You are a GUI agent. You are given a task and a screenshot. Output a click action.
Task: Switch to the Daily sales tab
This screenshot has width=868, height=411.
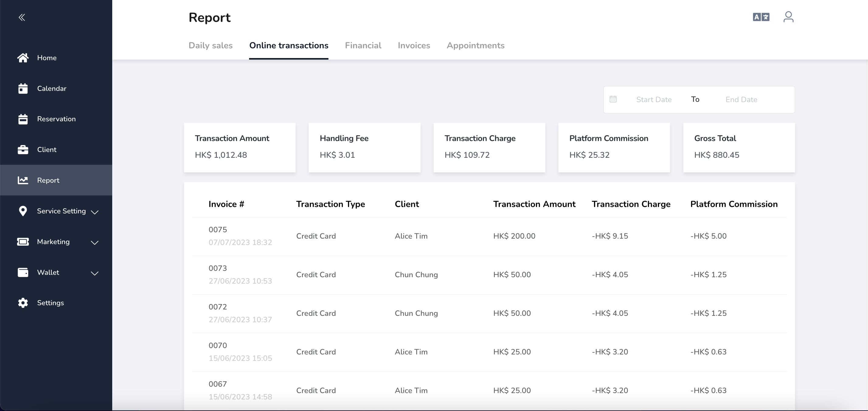210,46
